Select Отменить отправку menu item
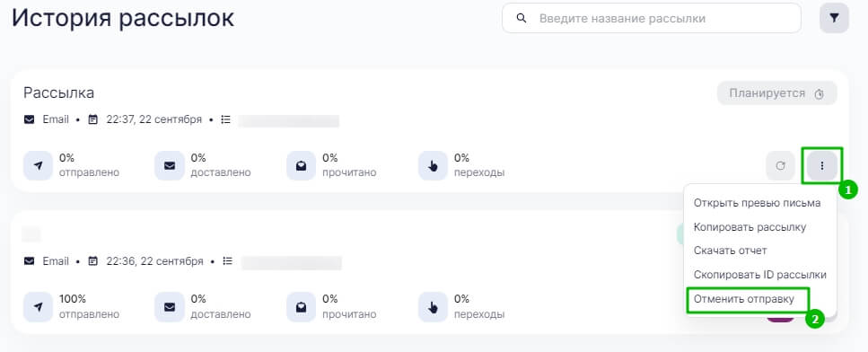The height and width of the screenshot is (352, 868). pyautogui.click(x=744, y=299)
